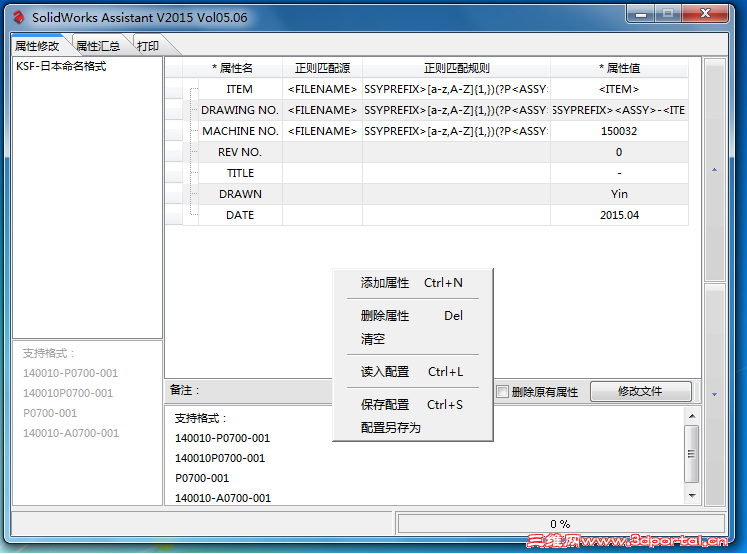Switch to the 属性汇总 tab
The height and width of the screenshot is (554, 747).
pos(98,46)
